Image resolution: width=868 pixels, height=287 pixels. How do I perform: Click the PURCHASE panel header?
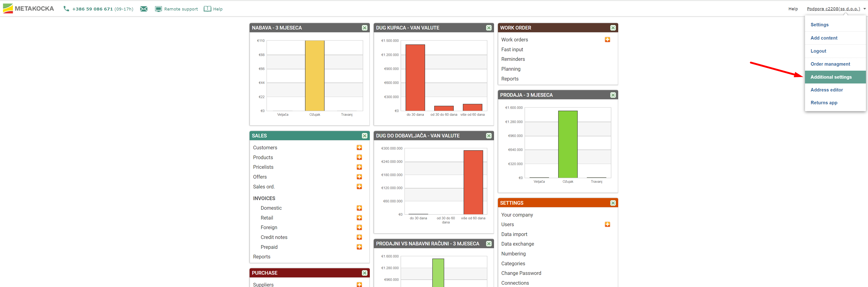pyautogui.click(x=303, y=273)
